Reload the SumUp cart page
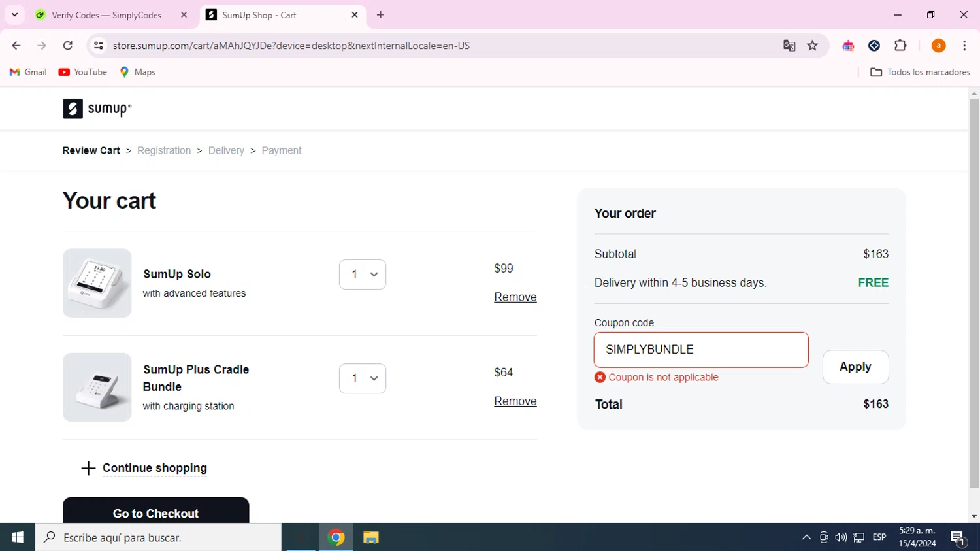The image size is (980, 551). click(x=68, y=46)
